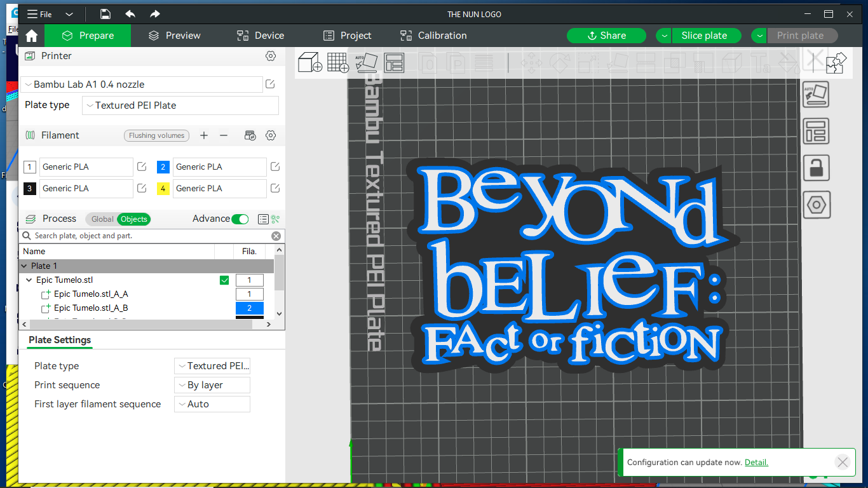The image size is (868, 488).
Task: Open the Printer panel Plate type dropdown
Action: 180,105
